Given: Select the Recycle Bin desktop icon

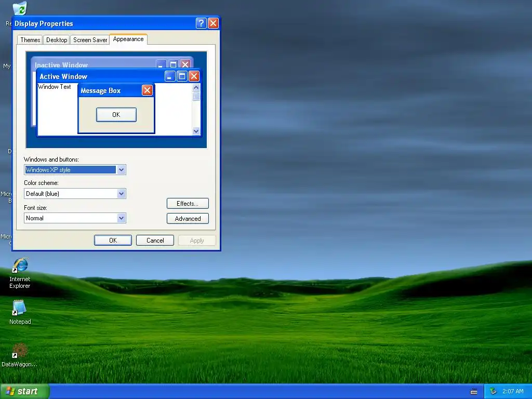Looking at the screenshot, I should [20, 8].
